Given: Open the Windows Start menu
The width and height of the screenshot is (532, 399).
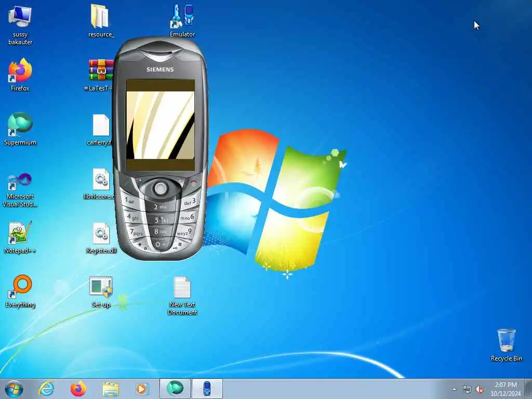Looking at the screenshot, I should 14,389.
